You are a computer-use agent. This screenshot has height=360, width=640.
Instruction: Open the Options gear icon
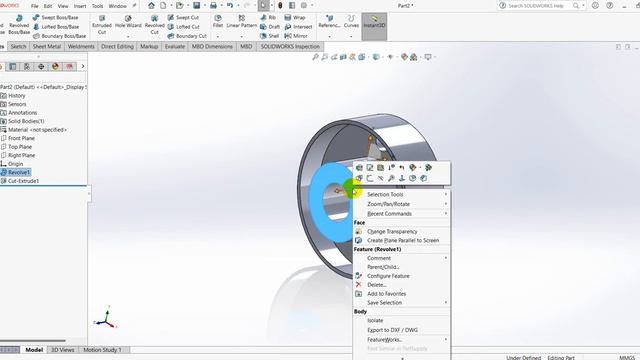(x=304, y=6)
